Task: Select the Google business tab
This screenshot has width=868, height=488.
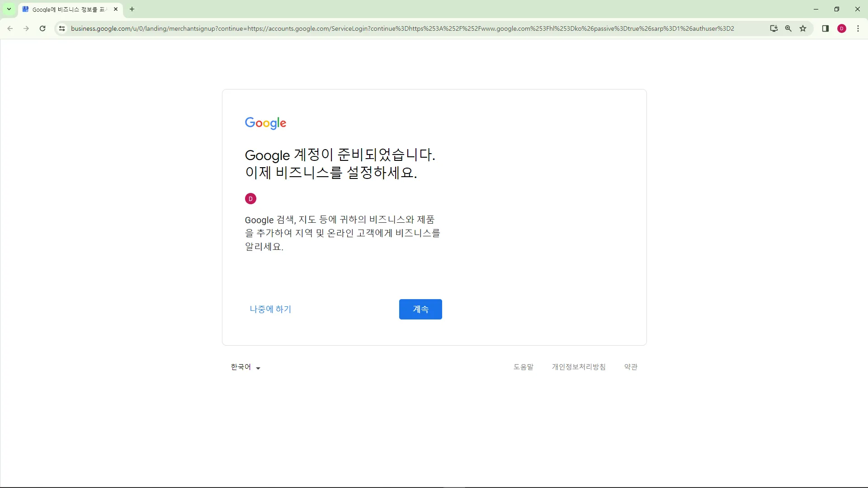Action: [x=68, y=9]
